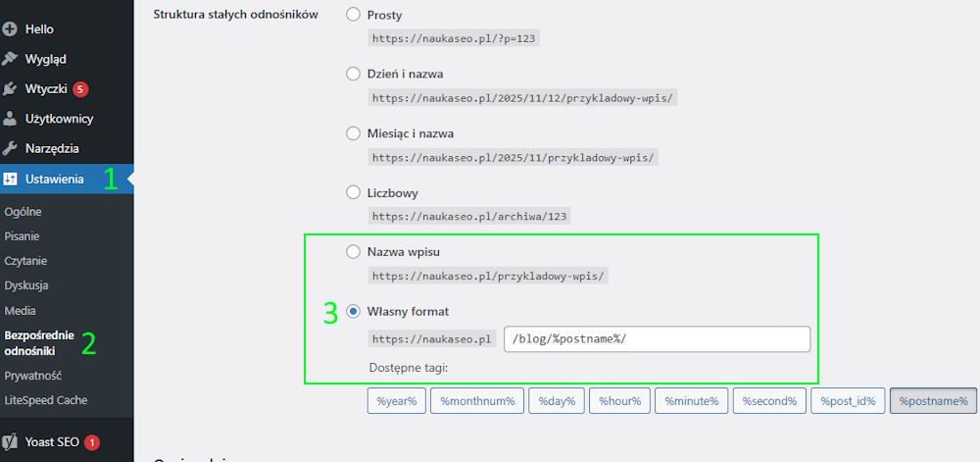The height and width of the screenshot is (462, 980).
Task: Open the Ogólne settings submenu item
Action: click(x=23, y=211)
